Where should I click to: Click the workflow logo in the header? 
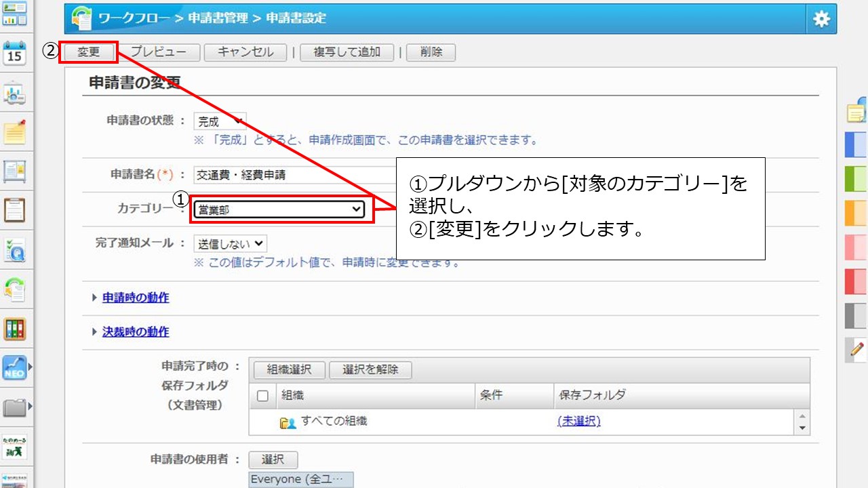click(81, 18)
